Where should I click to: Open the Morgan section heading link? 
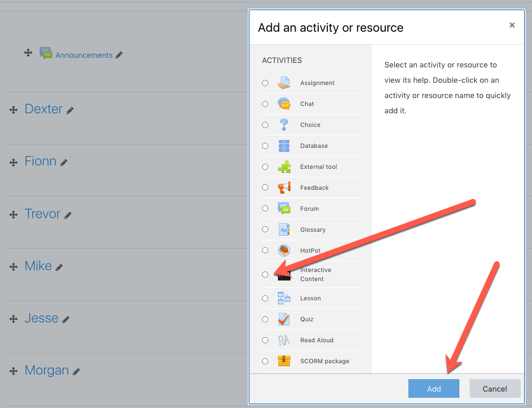pyautogui.click(x=47, y=371)
